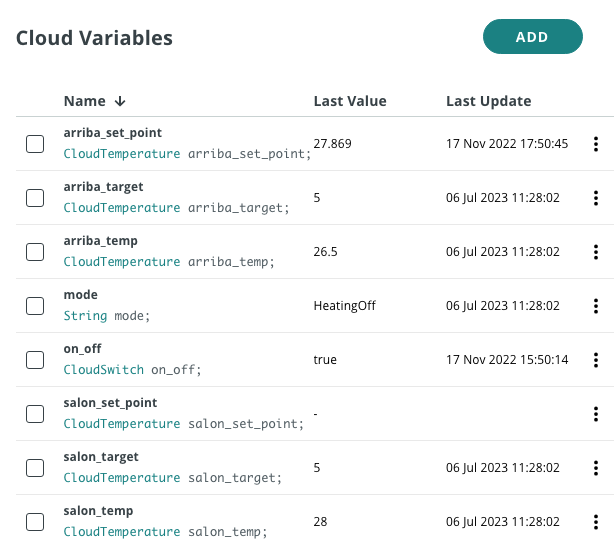
Task: Tick the salon_temp checkbox
Action: [x=35, y=522]
